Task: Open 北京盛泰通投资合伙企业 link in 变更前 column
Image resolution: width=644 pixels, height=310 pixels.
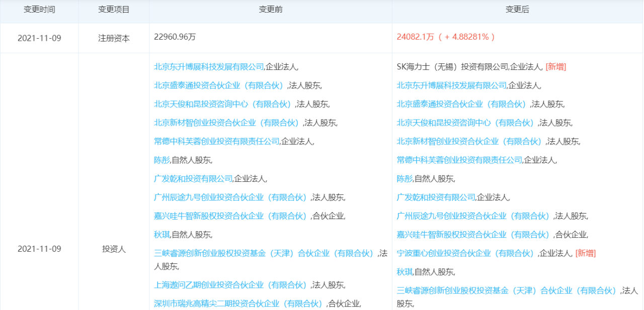Action: (x=220, y=85)
